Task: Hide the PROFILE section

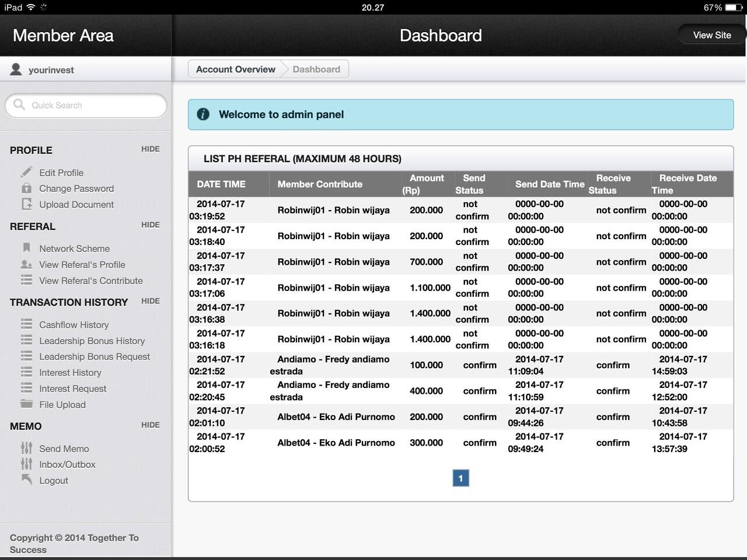Action: 151,149
